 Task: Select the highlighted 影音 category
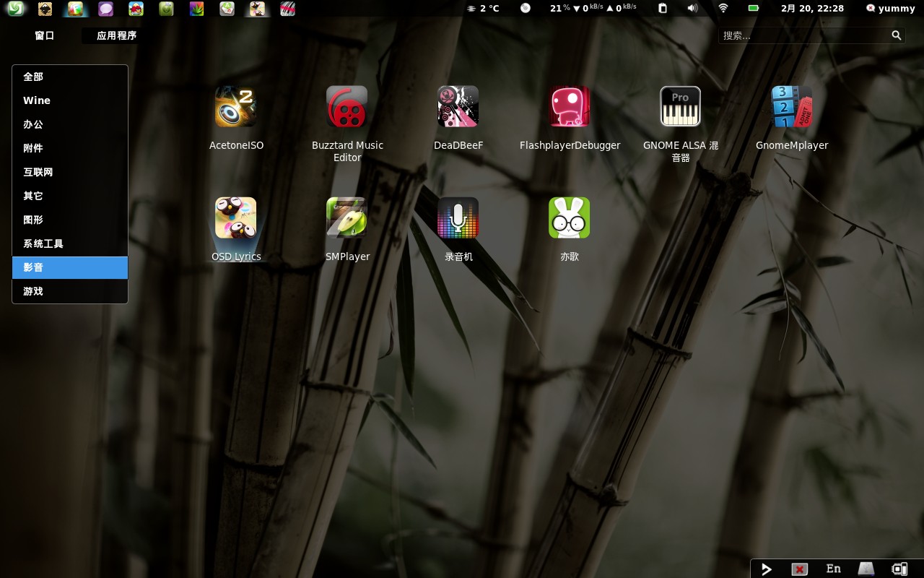(x=70, y=267)
